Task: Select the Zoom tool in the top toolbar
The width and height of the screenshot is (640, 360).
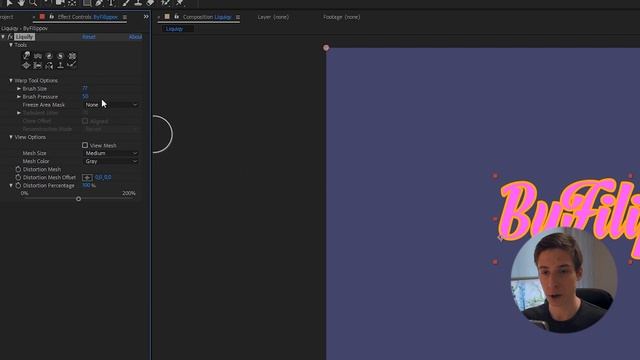Action: (33, 3)
